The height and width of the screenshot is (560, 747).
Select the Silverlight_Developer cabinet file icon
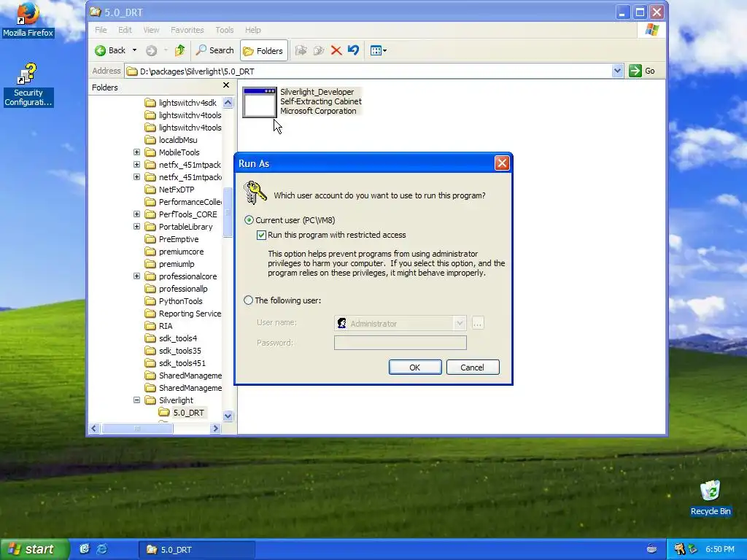(x=260, y=102)
